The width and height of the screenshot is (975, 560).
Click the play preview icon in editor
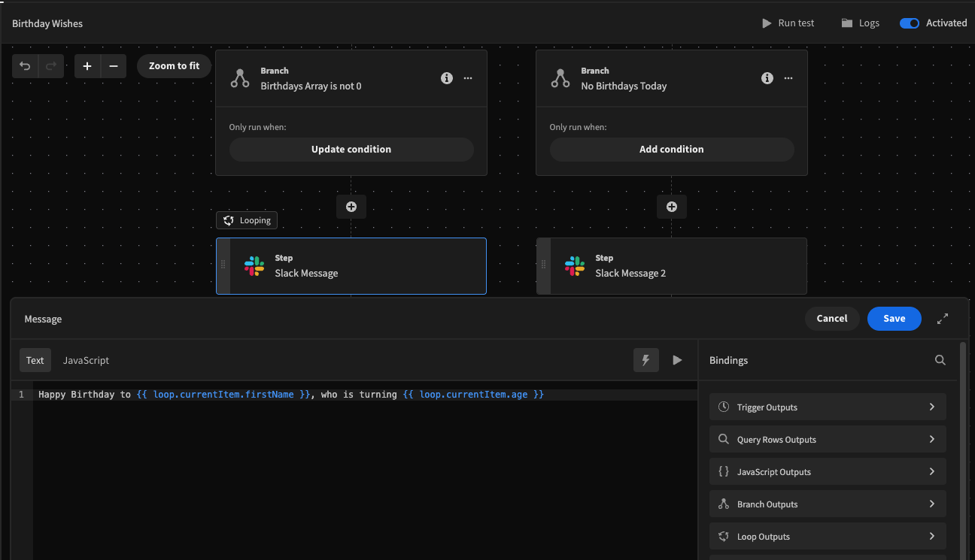677,360
